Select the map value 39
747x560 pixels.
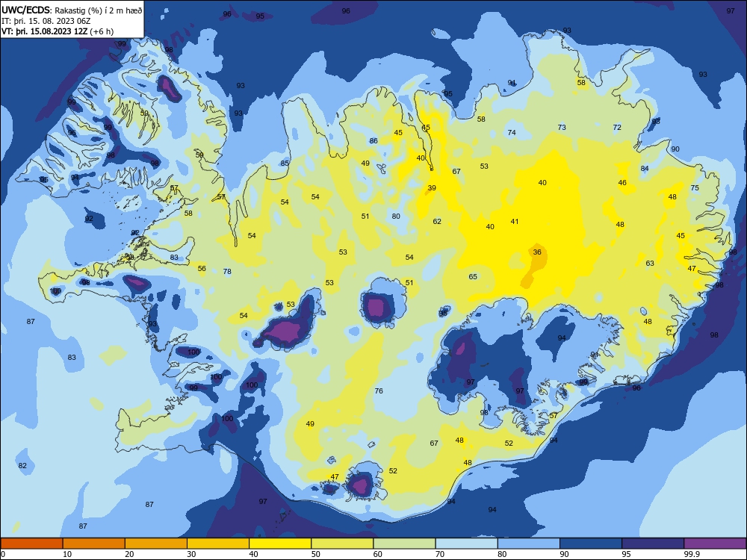tap(432, 187)
